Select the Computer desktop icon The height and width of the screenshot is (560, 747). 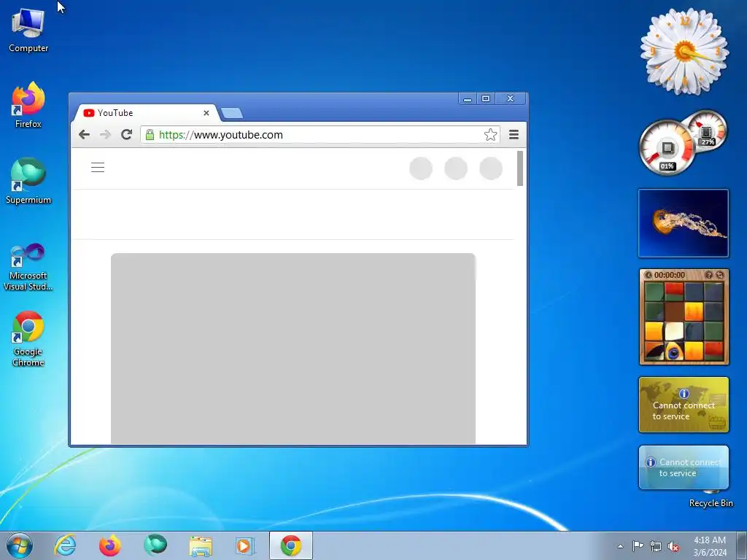pyautogui.click(x=28, y=31)
